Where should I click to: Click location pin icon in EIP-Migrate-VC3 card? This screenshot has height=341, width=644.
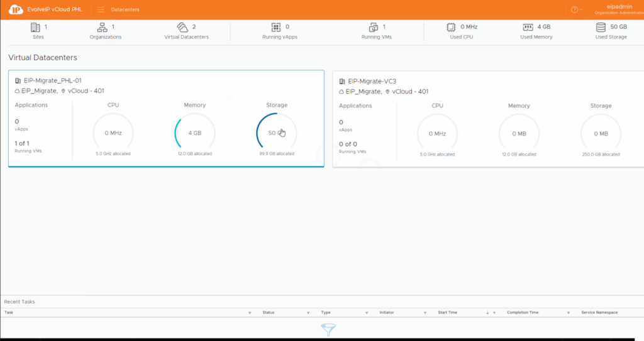[387, 92]
